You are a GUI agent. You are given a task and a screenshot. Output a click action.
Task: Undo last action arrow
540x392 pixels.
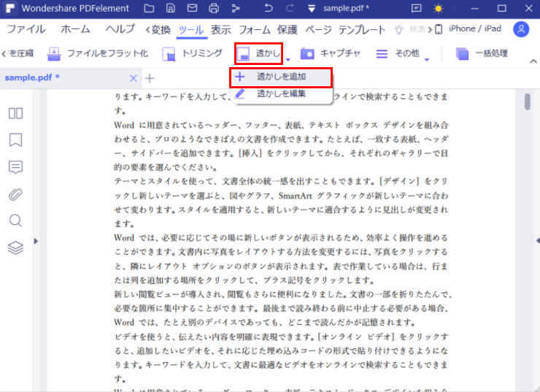pos(269,8)
